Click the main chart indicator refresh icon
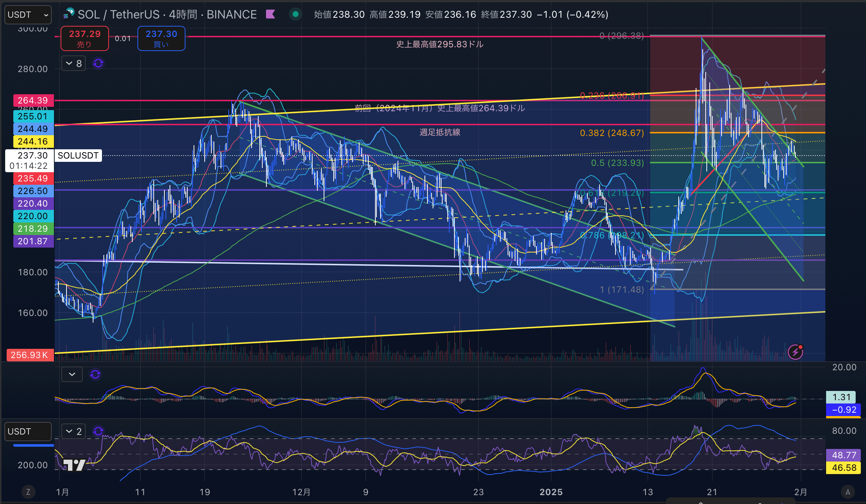This screenshot has width=866, height=504. [98, 63]
